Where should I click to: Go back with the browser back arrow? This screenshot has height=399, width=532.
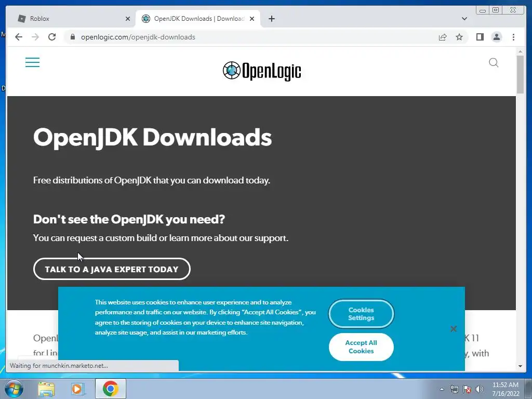click(x=19, y=37)
